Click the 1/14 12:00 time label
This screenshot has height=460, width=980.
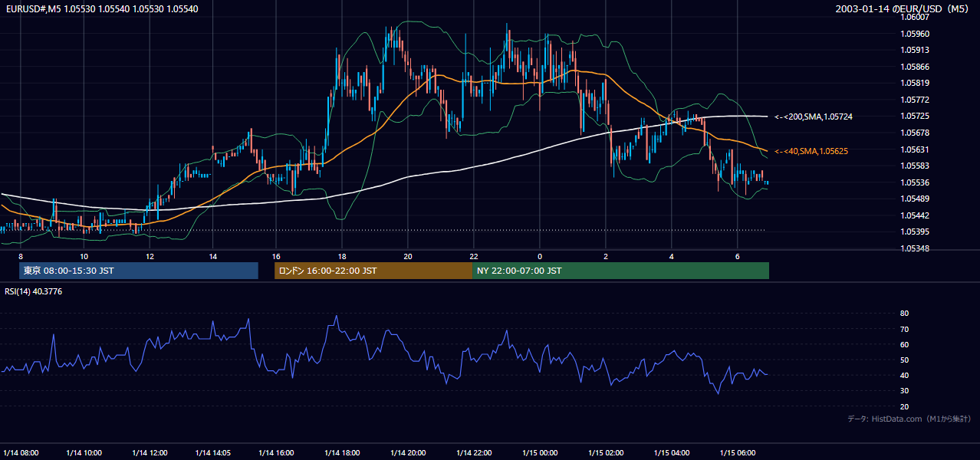click(x=150, y=452)
